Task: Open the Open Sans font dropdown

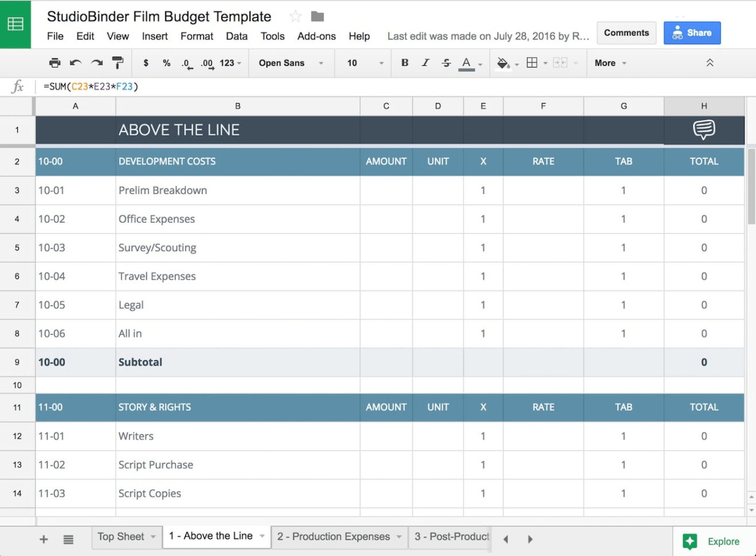Action: 290,63
